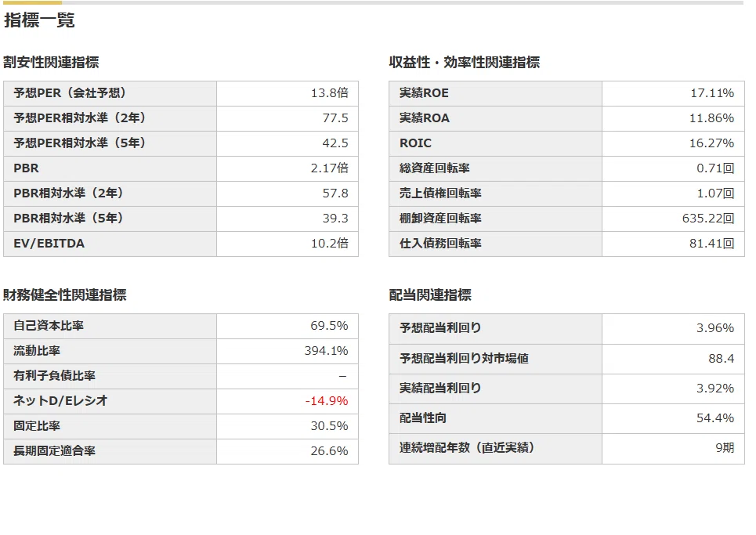Click the 連続増配年数（直近実績） row label
This screenshot has height=535, width=756.
467,448
